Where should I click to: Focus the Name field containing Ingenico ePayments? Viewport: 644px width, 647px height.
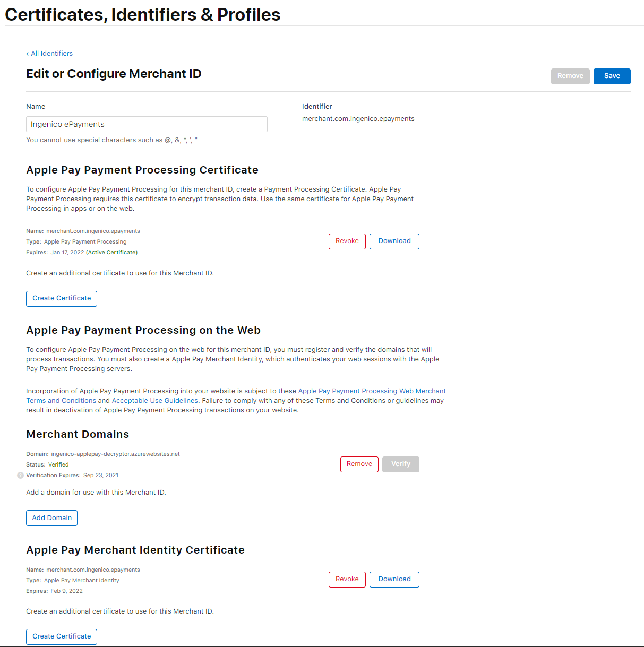pos(147,124)
